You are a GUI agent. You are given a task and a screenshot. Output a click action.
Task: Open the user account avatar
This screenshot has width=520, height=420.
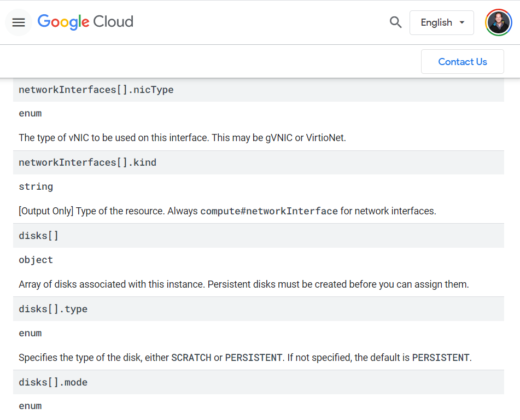click(498, 22)
